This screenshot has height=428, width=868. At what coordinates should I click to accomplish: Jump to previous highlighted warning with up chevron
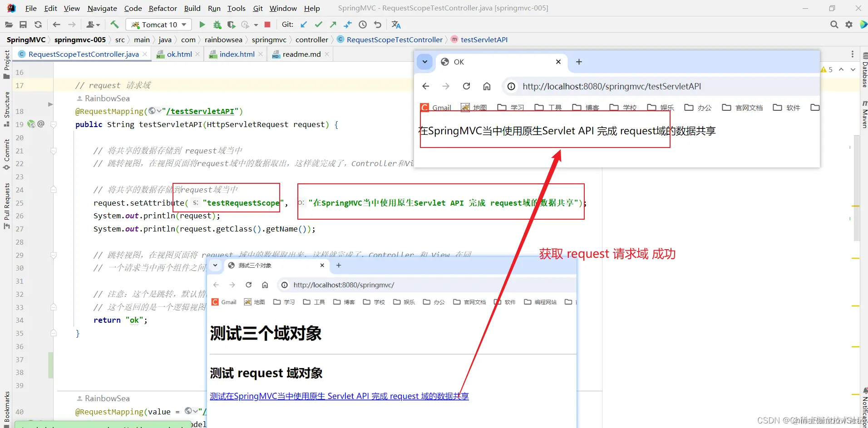click(841, 69)
